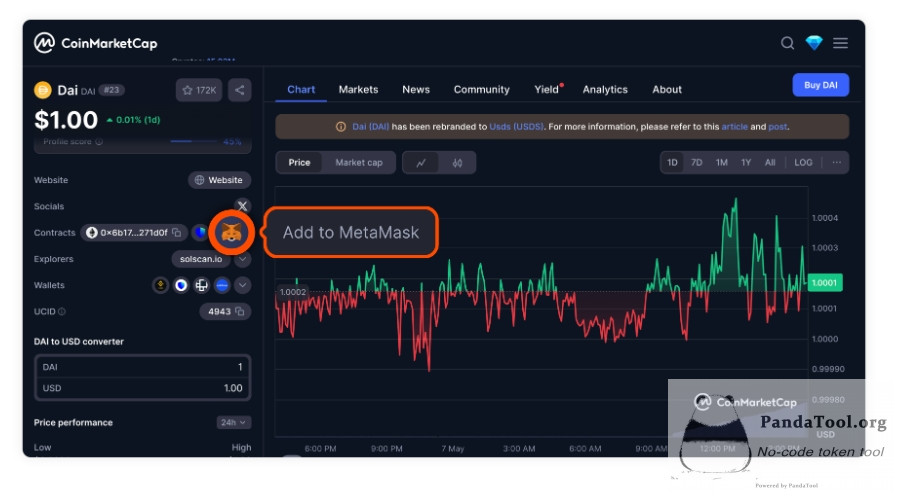Expand the Explorers dropdown chevron

tap(243, 259)
